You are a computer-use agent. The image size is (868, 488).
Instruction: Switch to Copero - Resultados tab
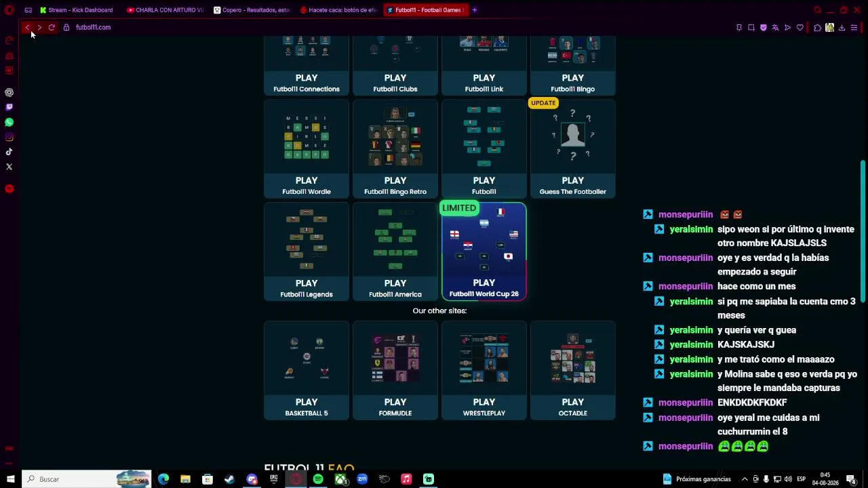252,10
